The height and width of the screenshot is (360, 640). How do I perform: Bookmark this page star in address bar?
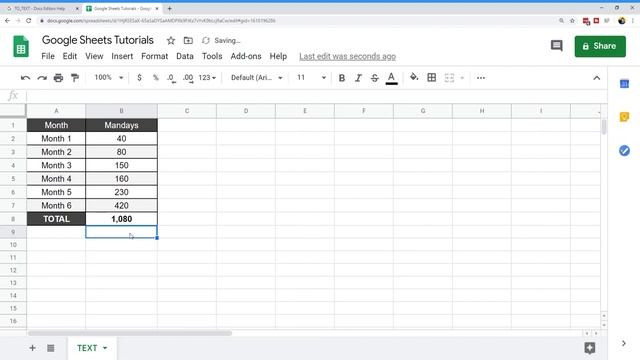(x=572, y=20)
